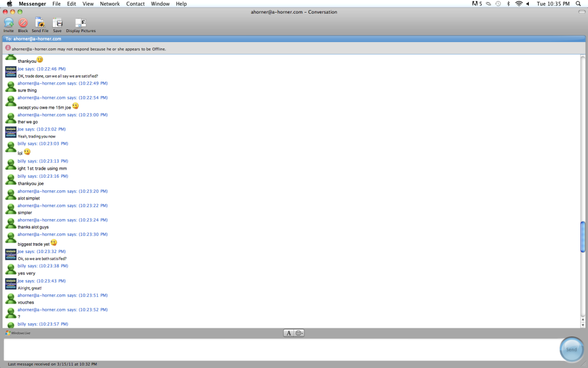Image resolution: width=588 pixels, height=368 pixels.
Task: Click message "Ok, so we are both satisifed?"
Action: (42, 259)
